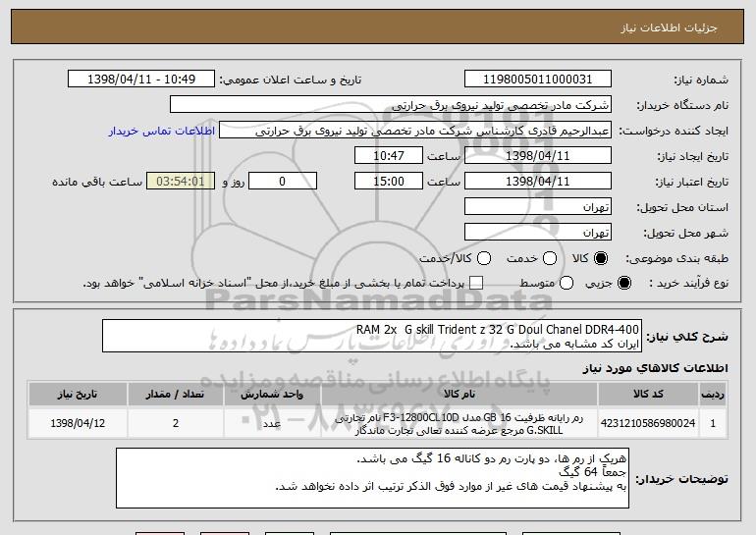Click the جزئیات اطلاعات نیاز header bar

tap(378, 27)
